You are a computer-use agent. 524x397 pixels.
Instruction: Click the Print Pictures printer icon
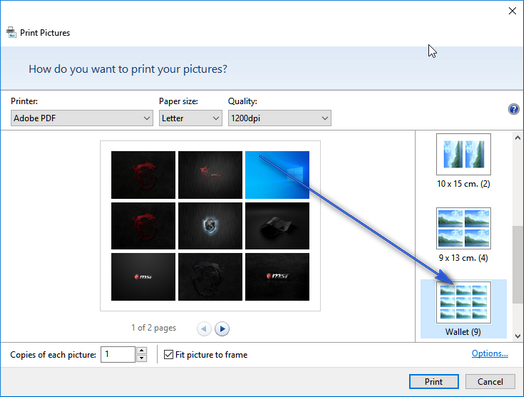(x=11, y=32)
